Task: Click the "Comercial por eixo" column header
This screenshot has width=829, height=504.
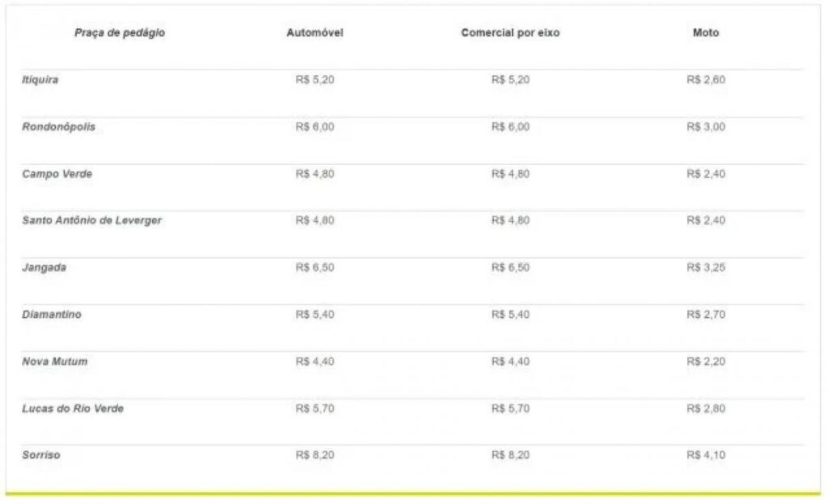Action: [510, 33]
